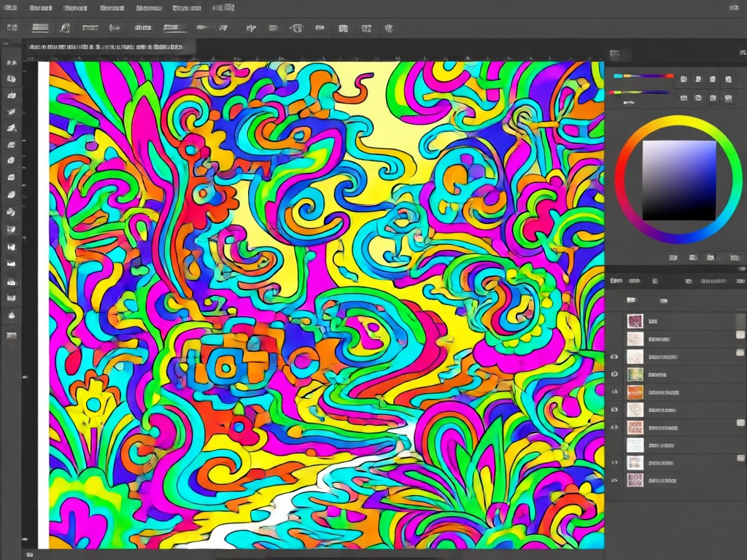Click the lower gradient slider bar in color panel
Image resolution: width=747 pixels, height=560 pixels.
coord(640,93)
